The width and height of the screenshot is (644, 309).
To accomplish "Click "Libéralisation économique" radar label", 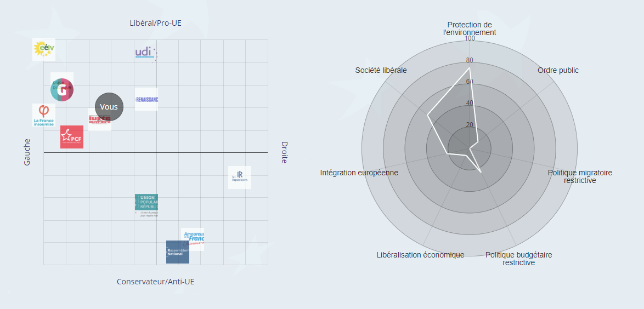I will click(421, 255).
